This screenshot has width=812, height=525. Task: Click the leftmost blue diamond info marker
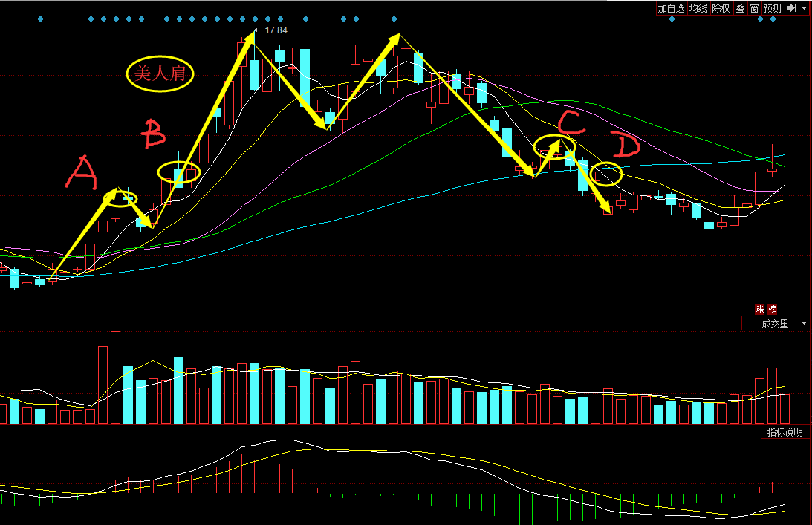pos(40,19)
